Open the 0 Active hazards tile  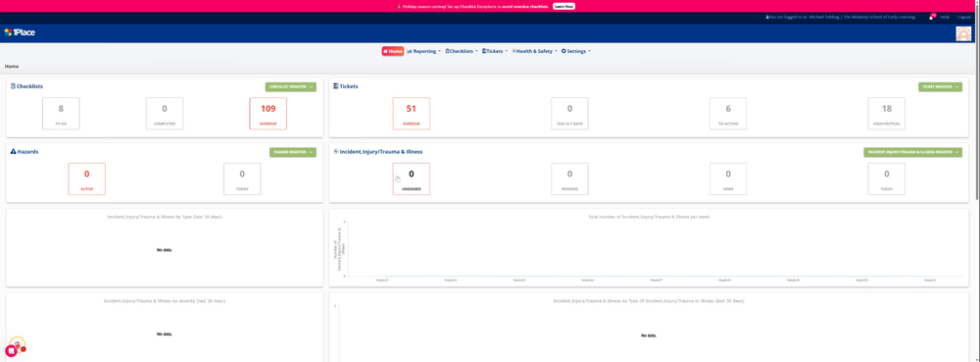click(87, 179)
